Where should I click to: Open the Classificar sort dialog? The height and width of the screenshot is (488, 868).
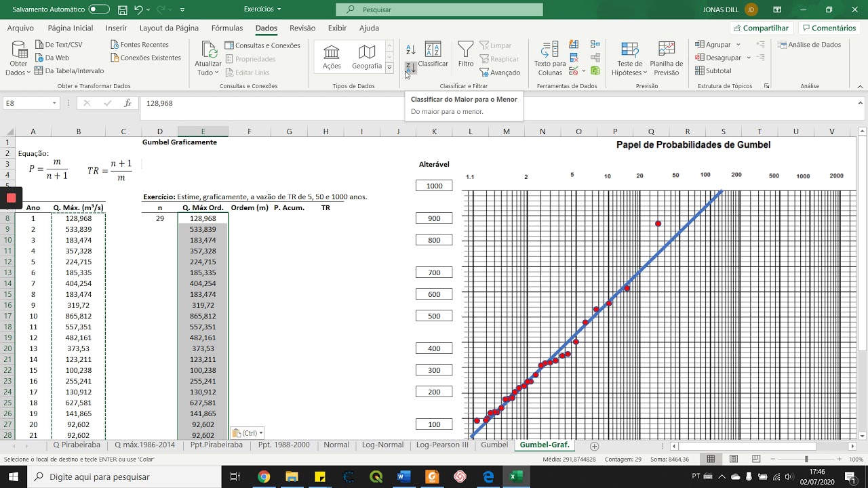(433, 54)
